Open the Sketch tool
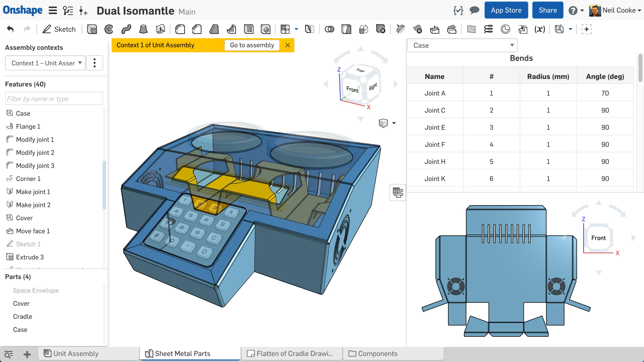644x362 pixels. tap(59, 29)
